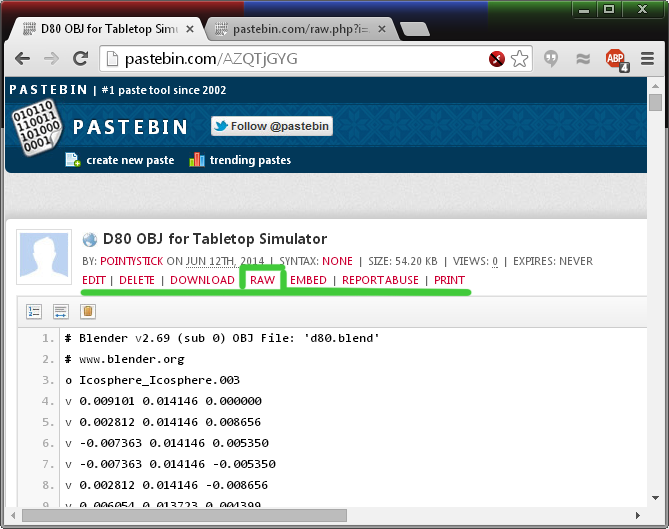The height and width of the screenshot is (529, 669).
Task: Click the EDIT paste link
Action: 93,280
